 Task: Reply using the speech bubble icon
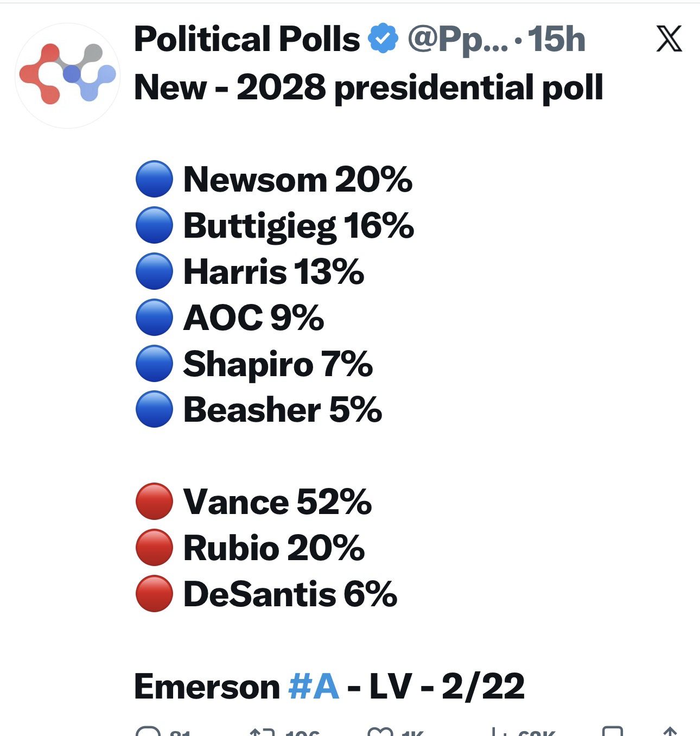point(148,732)
